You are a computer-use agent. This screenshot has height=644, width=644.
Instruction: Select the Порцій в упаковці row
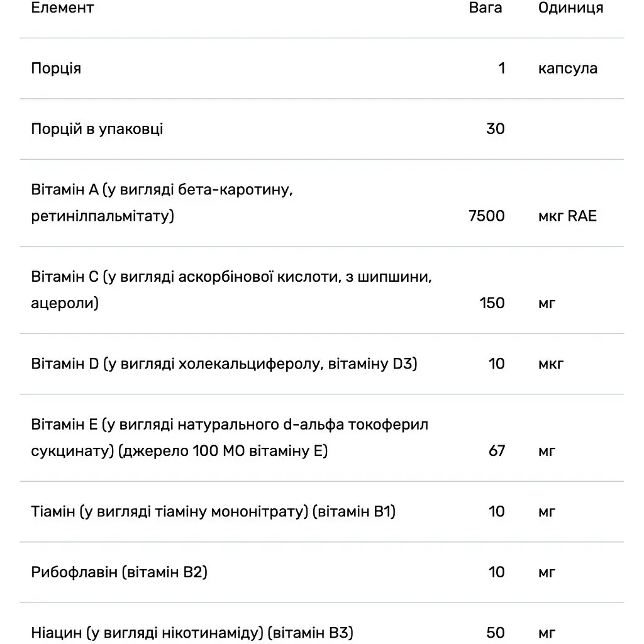point(322,129)
